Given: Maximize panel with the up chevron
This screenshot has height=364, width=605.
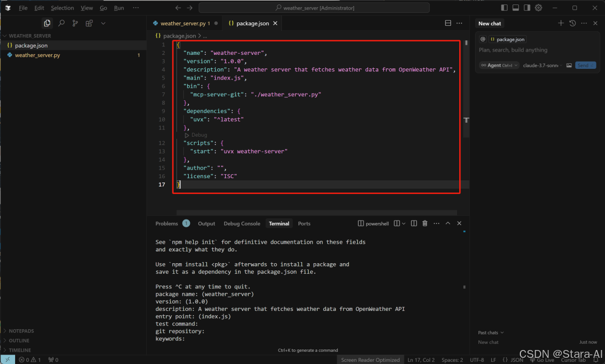Looking at the screenshot, I should pyautogui.click(x=448, y=223).
